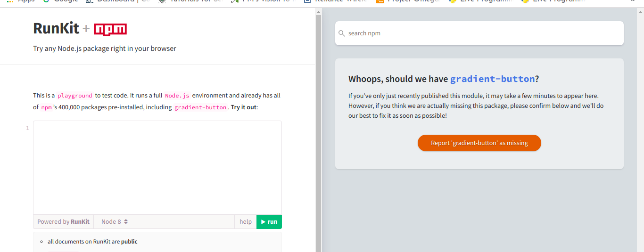Click the RunKit logo title
This screenshot has height=252, width=644.
tap(56, 29)
